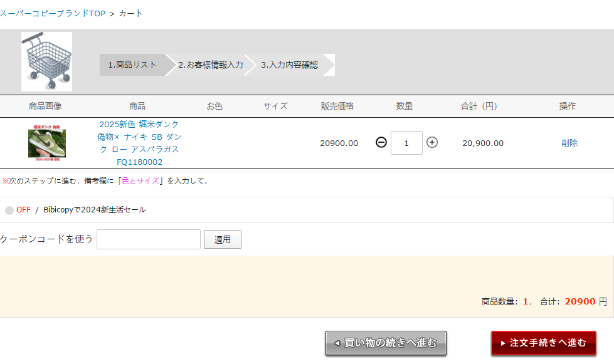This screenshot has width=614, height=364.
Task: Click the Bibicopyで2024新生活セール text
Action: pos(94,209)
